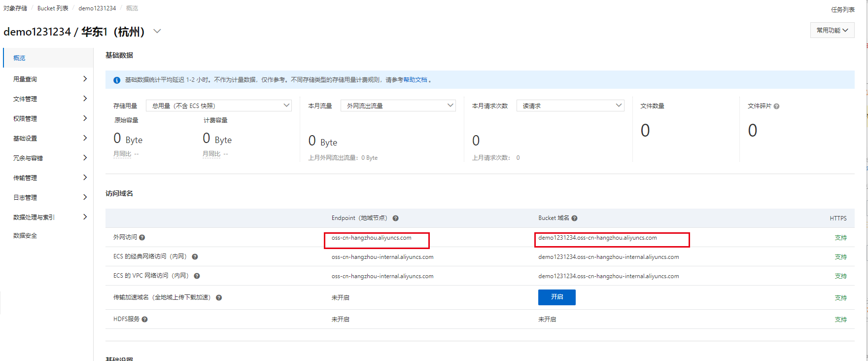The height and width of the screenshot is (361, 868).
Task: Go to Bucket 列表 breadcrumb
Action: pyautogui.click(x=53, y=8)
